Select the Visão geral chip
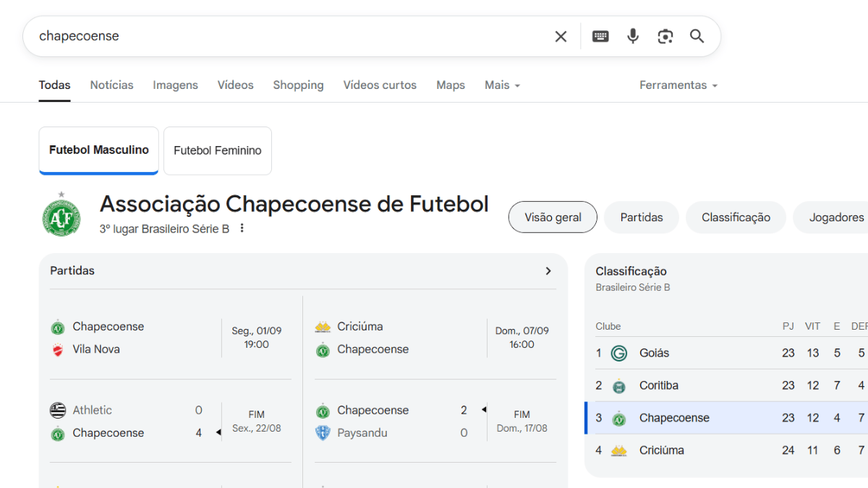 pos(553,217)
